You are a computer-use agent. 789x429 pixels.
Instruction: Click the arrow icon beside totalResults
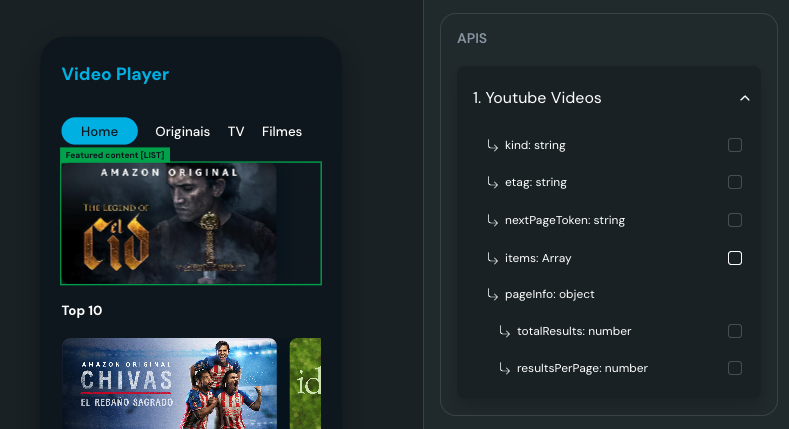click(504, 331)
